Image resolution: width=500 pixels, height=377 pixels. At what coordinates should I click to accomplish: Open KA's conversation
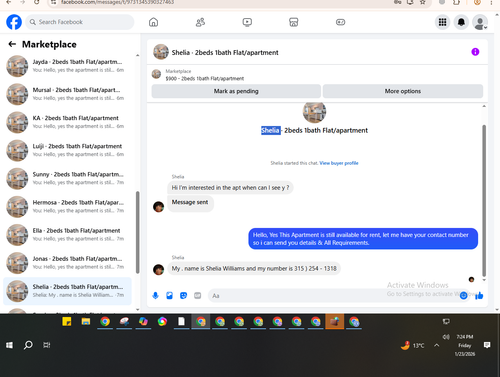(67, 122)
